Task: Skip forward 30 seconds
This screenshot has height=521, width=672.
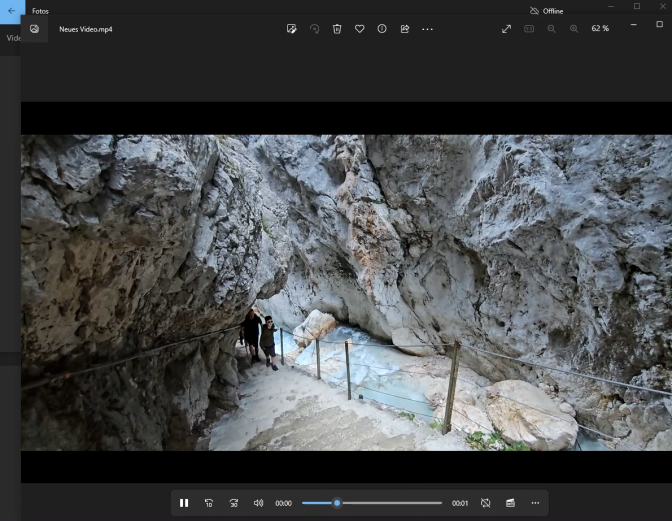Action: tap(234, 503)
